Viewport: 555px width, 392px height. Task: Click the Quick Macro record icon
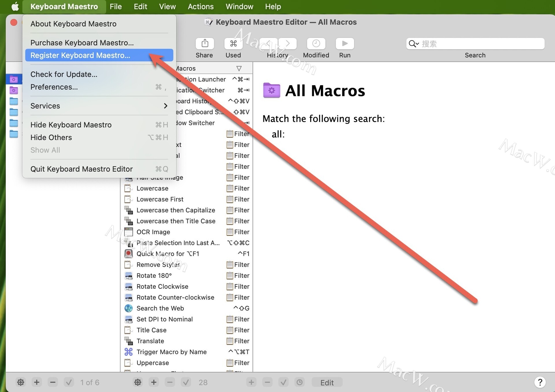(x=129, y=254)
